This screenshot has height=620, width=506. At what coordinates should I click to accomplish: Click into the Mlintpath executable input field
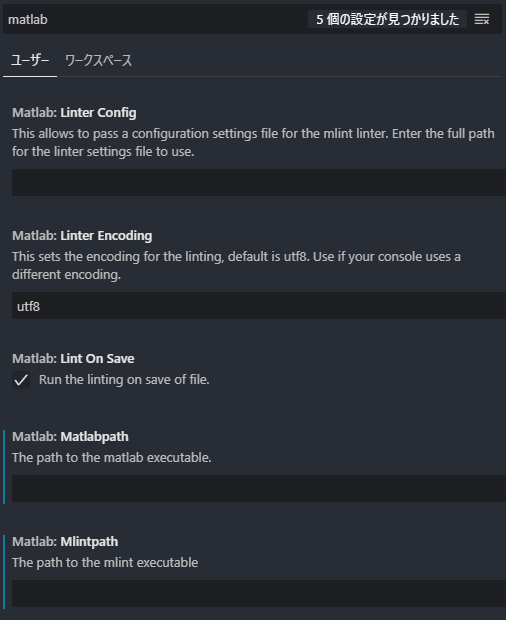259,594
